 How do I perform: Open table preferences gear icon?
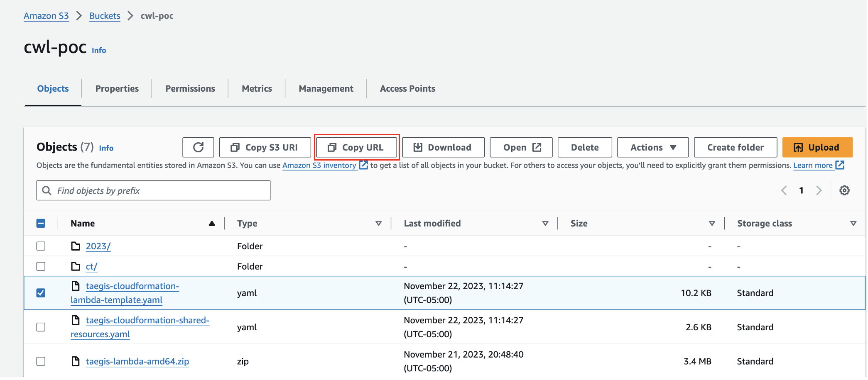coord(844,190)
